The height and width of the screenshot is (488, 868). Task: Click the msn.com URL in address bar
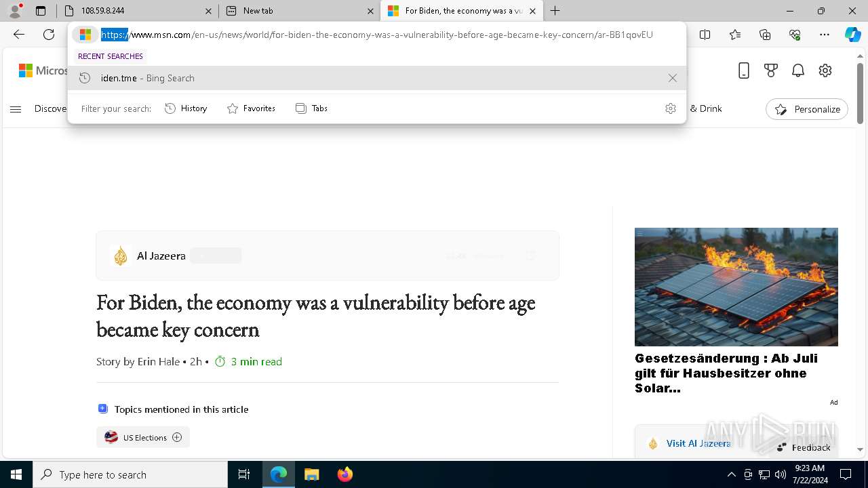376,35
